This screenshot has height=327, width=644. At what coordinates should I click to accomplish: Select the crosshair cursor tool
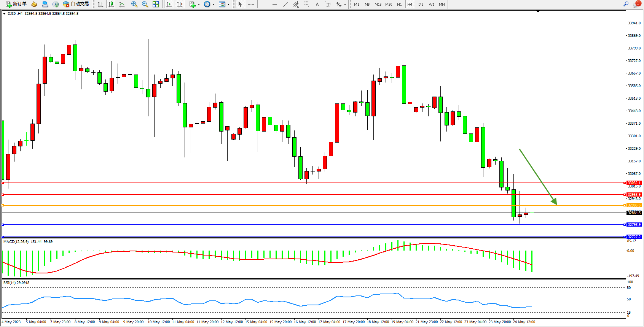251,4
